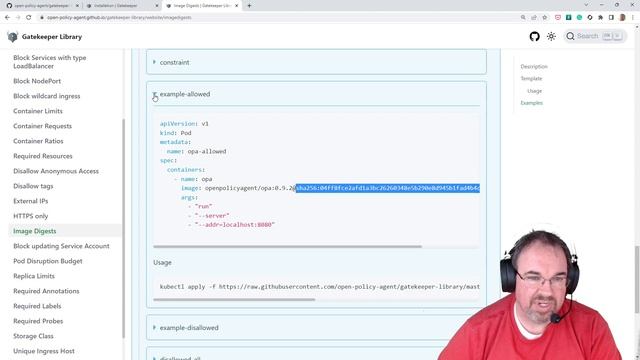Open Block Services with type LoadBalancer
Screen dimensions: 640x360
point(49,62)
